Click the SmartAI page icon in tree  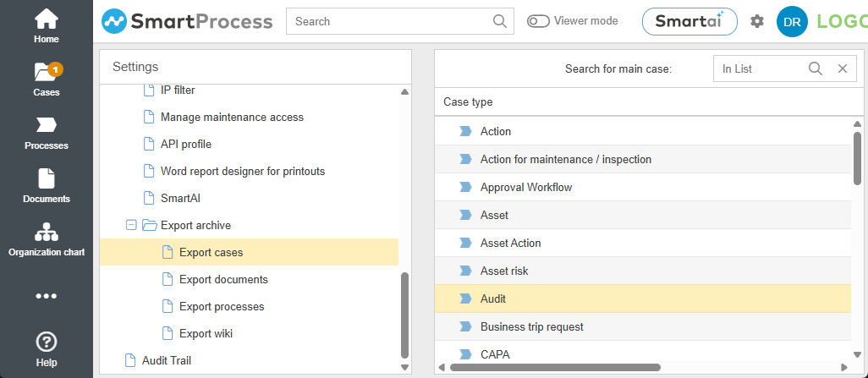click(x=149, y=198)
